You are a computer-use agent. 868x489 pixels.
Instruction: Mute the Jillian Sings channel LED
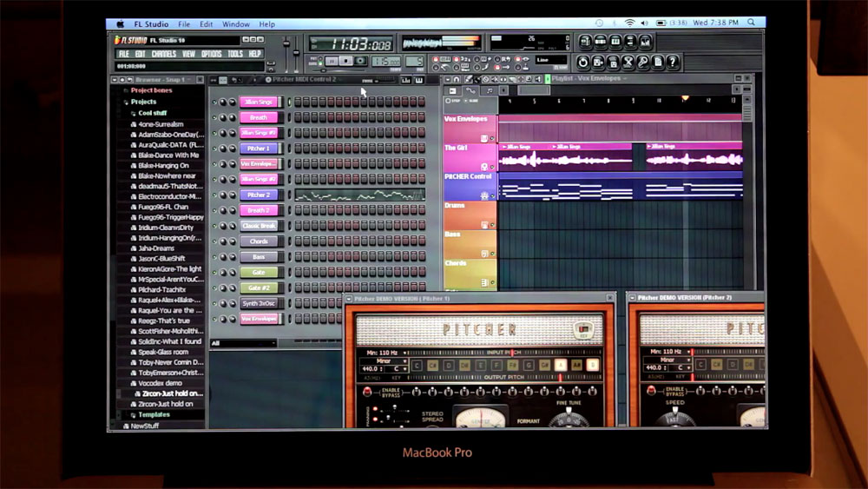click(214, 102)
